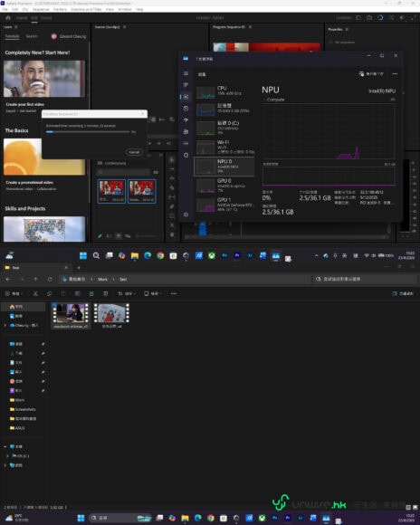Open the Sort dropdown in File Explorer toolbar
This screenshot has height=525, width=420.
point(127,293)
